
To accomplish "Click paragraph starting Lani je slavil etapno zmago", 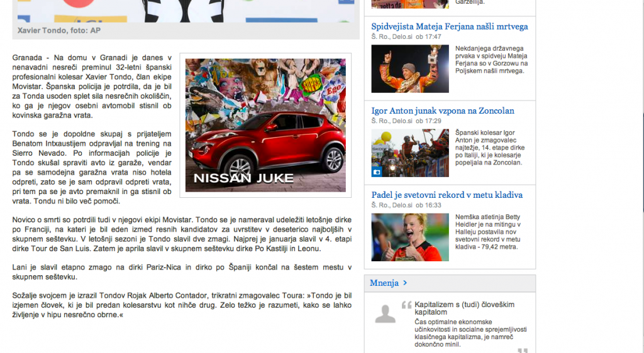I will 182,272.
